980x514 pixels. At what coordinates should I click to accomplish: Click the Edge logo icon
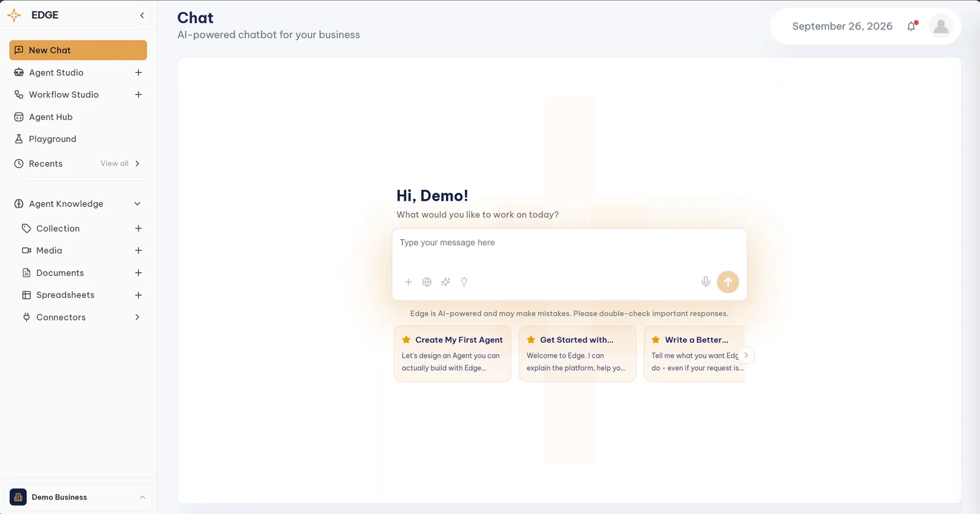pos(14,15)
